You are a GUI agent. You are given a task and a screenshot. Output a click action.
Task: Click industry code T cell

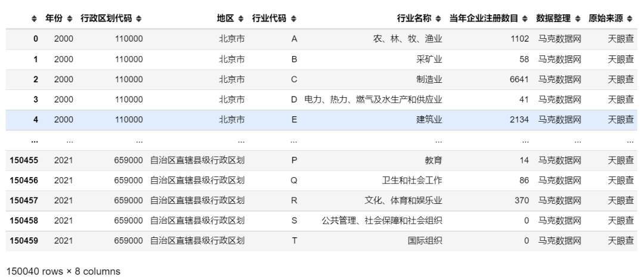coord(294,241)
